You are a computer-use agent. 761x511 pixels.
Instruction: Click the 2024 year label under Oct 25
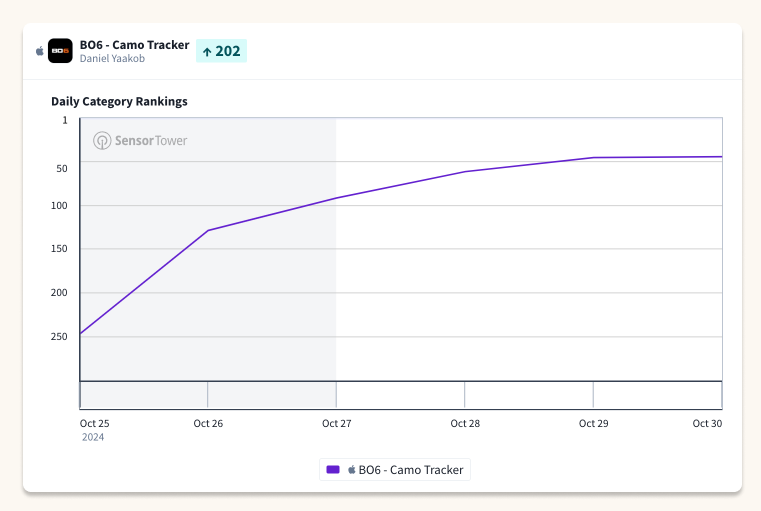point(92,437)
